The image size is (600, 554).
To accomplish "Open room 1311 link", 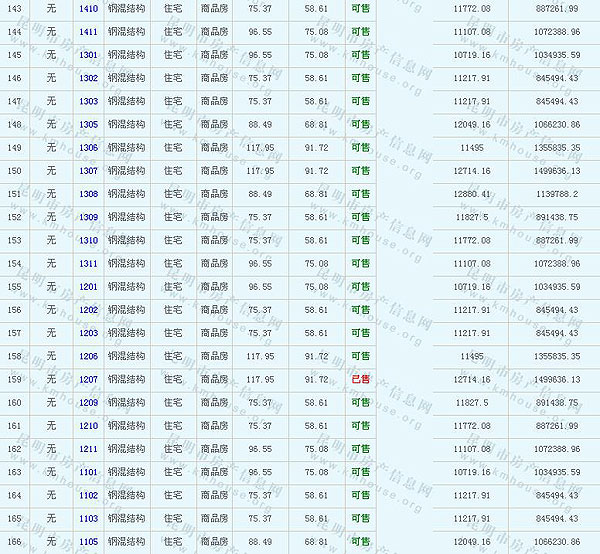I will tap(88, 263).
